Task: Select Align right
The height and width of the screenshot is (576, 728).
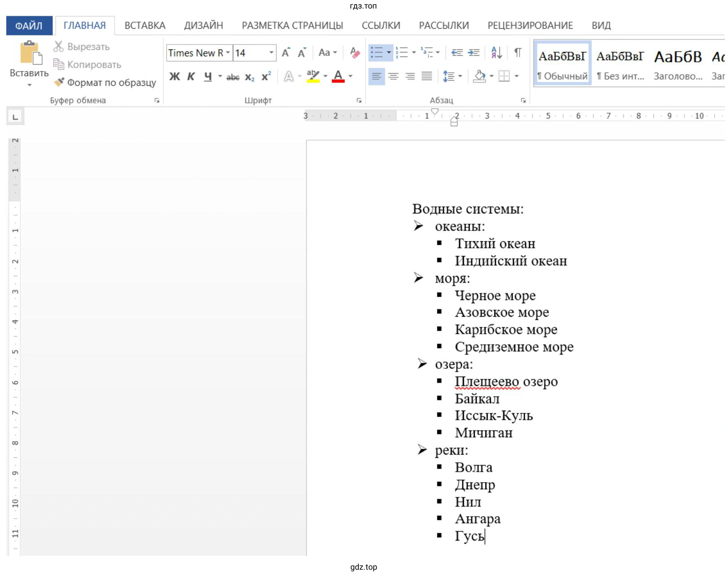Action: [x=410, y=76]
